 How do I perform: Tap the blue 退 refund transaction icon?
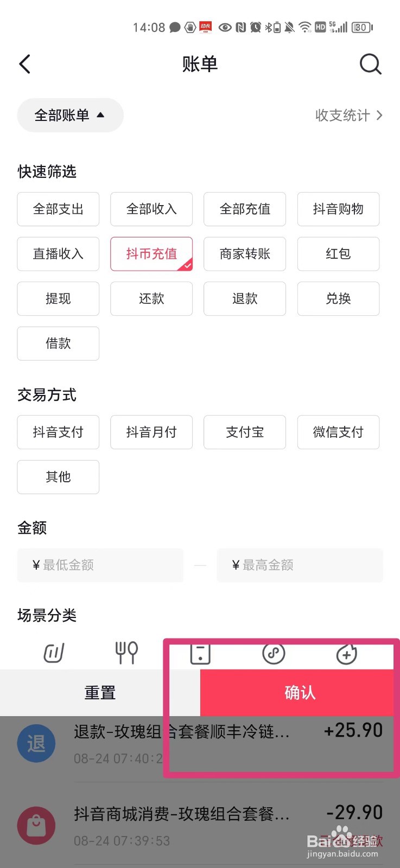[x=36, y=743]
